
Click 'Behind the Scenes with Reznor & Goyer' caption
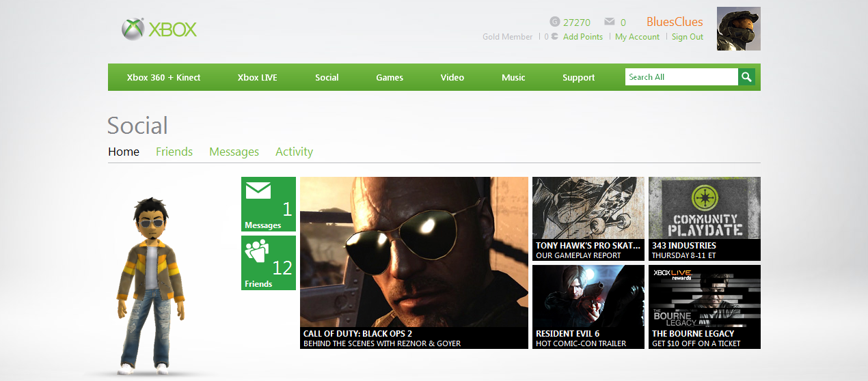coord(382,343)
